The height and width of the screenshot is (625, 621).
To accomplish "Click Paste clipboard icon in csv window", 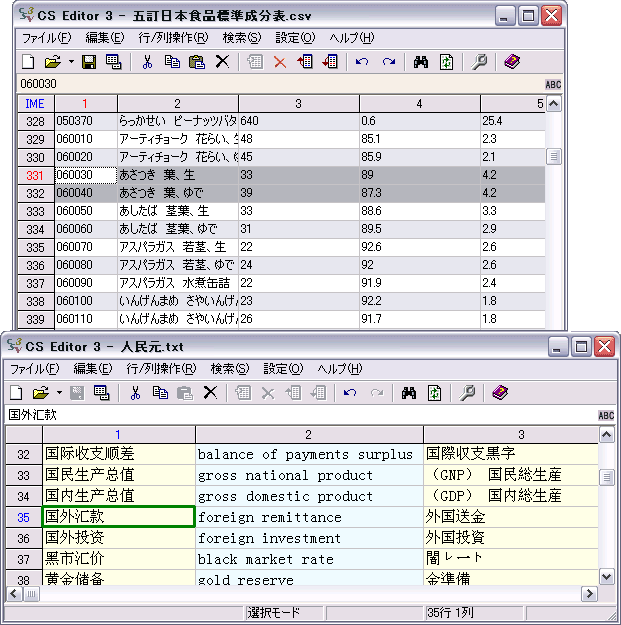I will click(x=197, y=62).
